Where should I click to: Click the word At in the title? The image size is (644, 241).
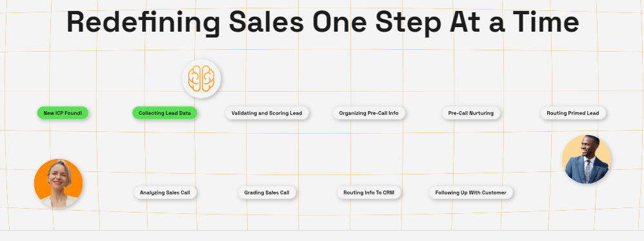464,21
